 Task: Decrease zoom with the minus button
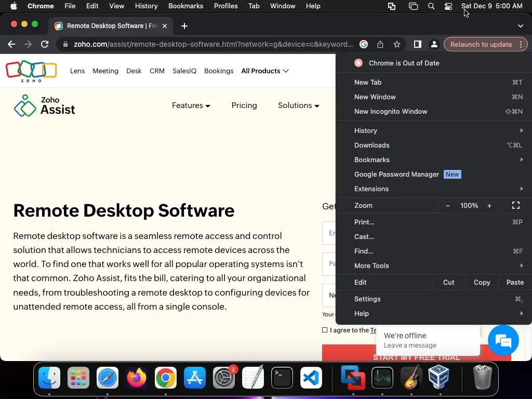point(448,206)
